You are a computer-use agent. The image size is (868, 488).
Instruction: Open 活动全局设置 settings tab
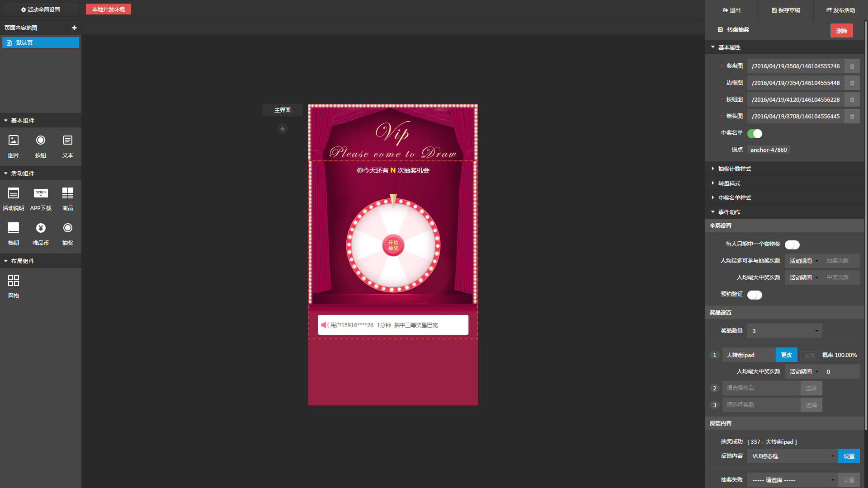point(41,10)
